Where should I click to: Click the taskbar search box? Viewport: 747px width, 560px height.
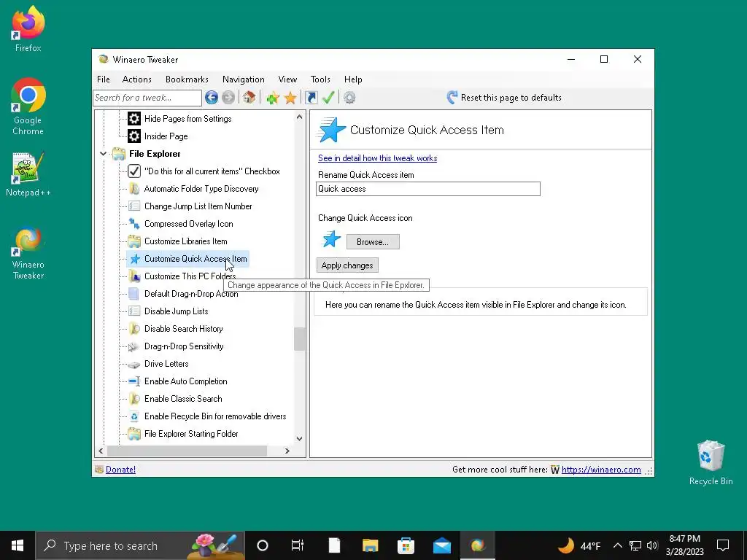pyautogui.click(x=140, y=545)
